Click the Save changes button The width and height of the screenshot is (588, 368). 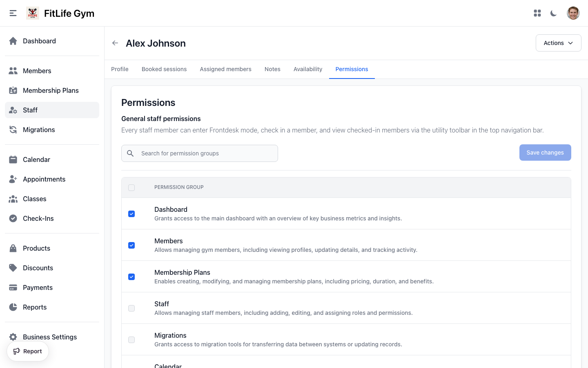(x=545, y=152)
